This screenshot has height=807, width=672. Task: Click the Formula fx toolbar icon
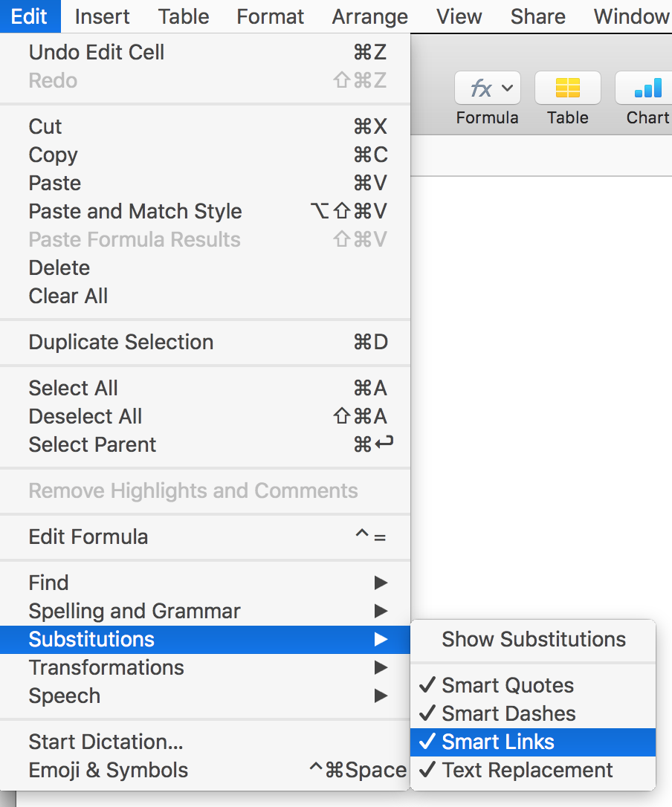487,89
